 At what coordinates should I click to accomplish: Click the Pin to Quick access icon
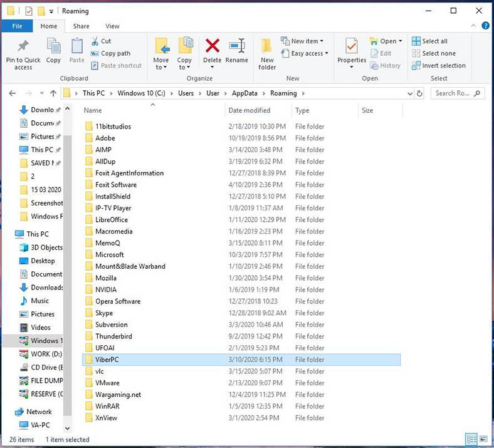coord(23,46)
